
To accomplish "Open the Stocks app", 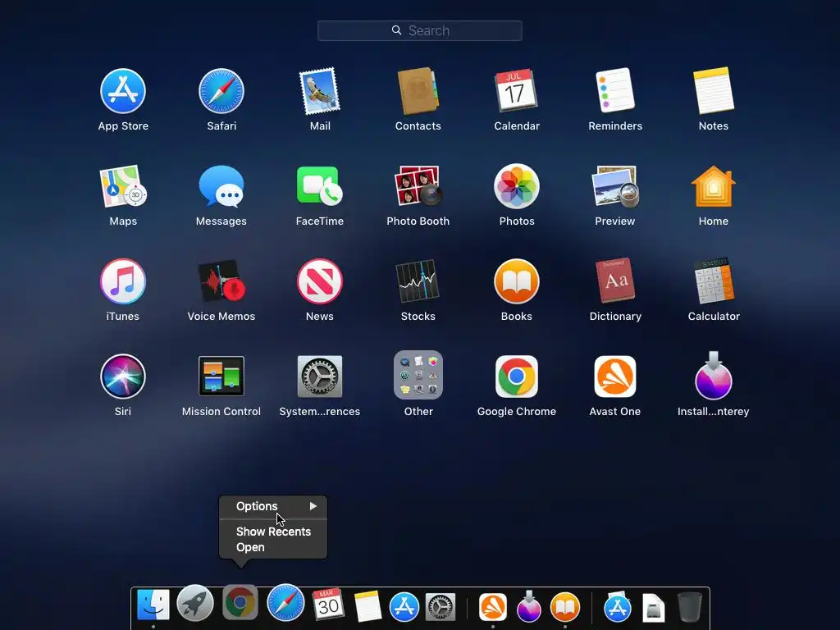I will click(418, 281).
